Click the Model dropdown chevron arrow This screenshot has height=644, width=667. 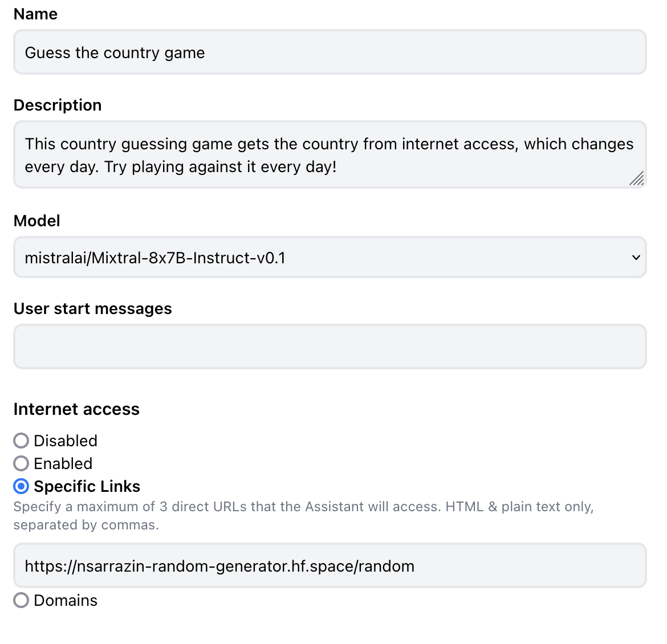pos(636,258)
